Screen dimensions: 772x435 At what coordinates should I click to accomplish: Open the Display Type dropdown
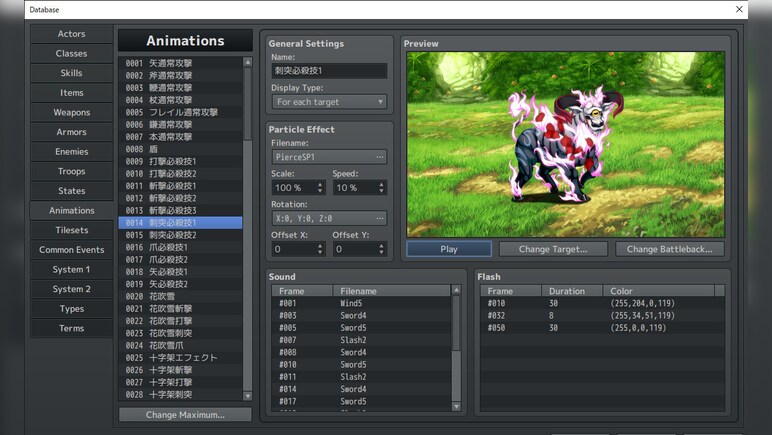coord(329,102)
